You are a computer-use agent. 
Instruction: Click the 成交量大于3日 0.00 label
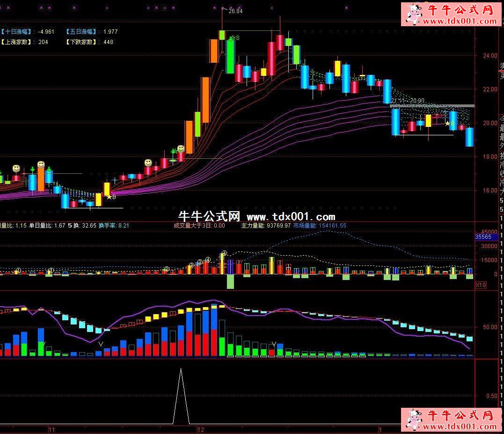click(x=199, y=226)
